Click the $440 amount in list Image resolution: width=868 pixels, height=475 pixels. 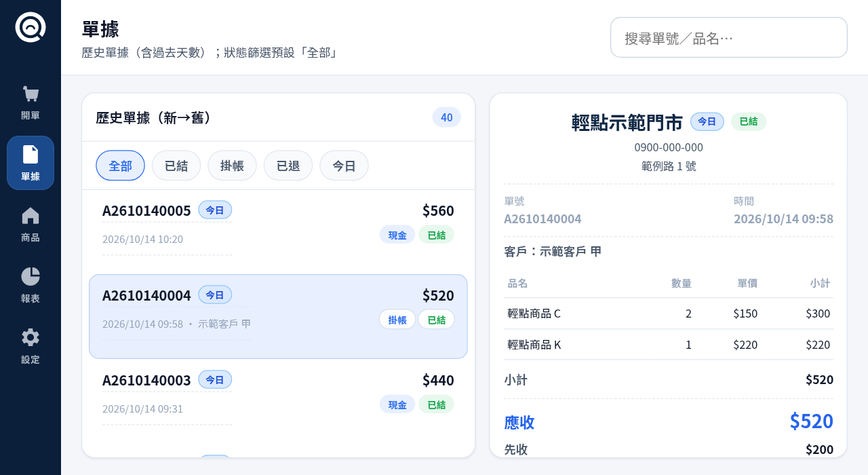pos(438,380)
